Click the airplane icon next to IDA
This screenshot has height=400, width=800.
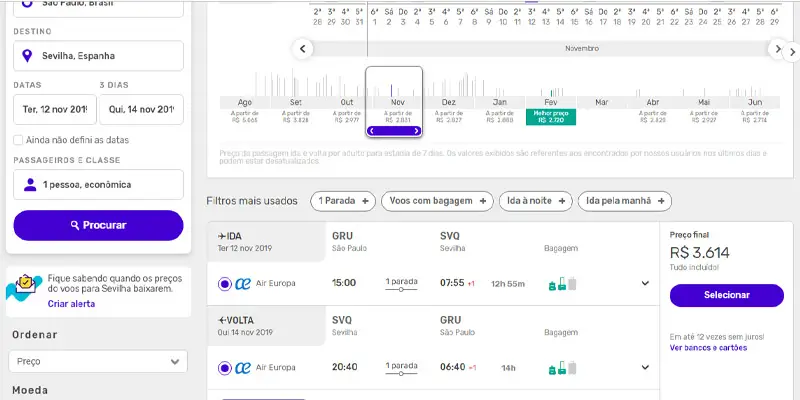(222, 236)
